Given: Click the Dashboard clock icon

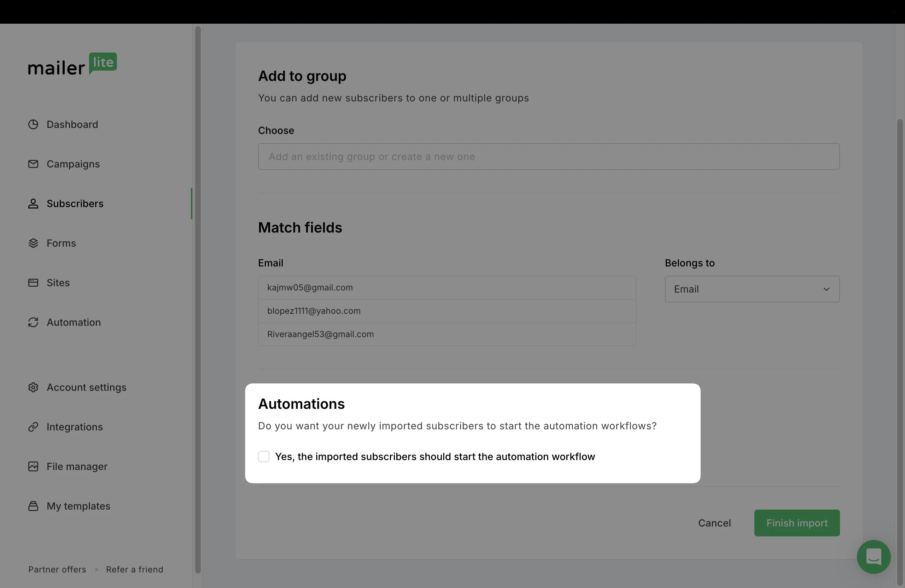Looking at the screenshot, I should coord(33,124).
